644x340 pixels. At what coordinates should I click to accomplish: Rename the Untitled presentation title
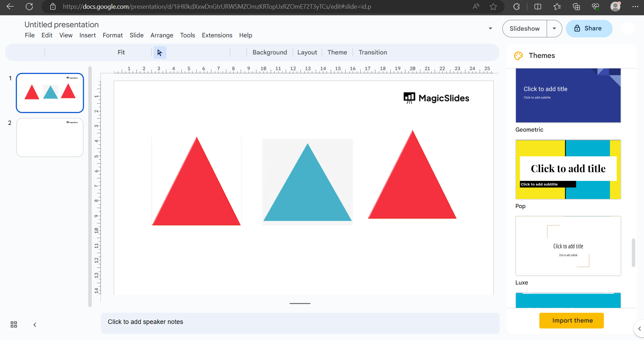click(x=61, y=24)
